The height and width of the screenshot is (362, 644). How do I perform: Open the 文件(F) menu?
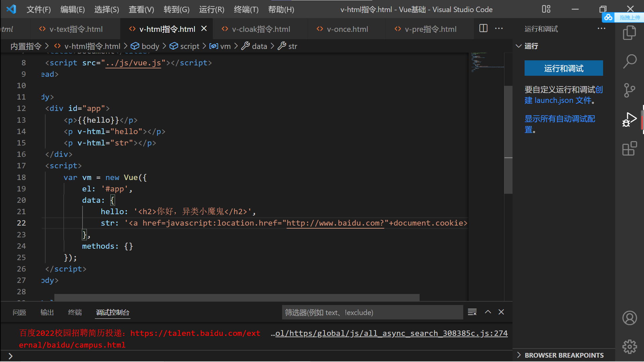[39, 9]
